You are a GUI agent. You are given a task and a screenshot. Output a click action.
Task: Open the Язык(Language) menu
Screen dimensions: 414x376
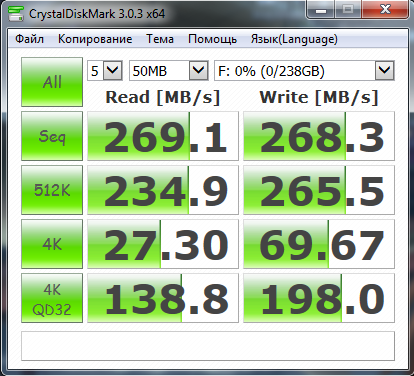tap(294, 39)
